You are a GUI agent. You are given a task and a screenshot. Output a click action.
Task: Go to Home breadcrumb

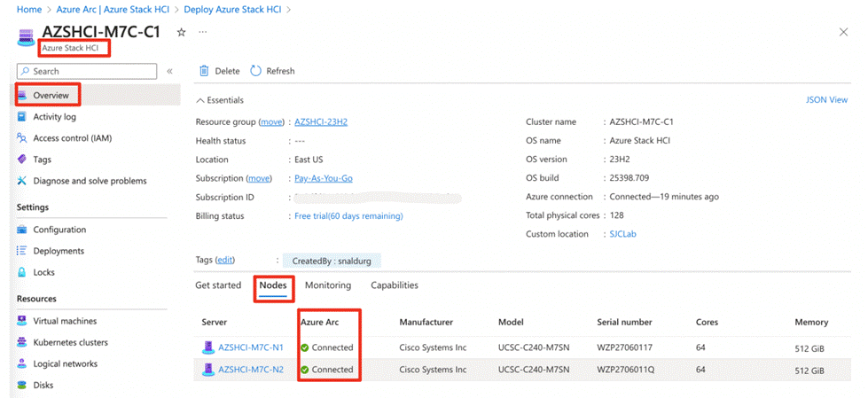pos(29,10)
